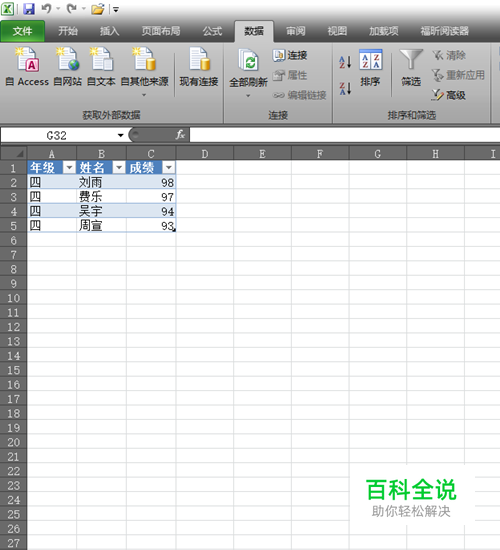The height and width of the screenshot is (550, 500).
Task: Click the 自网站 import icon
Action: click(x=67, y=67)
